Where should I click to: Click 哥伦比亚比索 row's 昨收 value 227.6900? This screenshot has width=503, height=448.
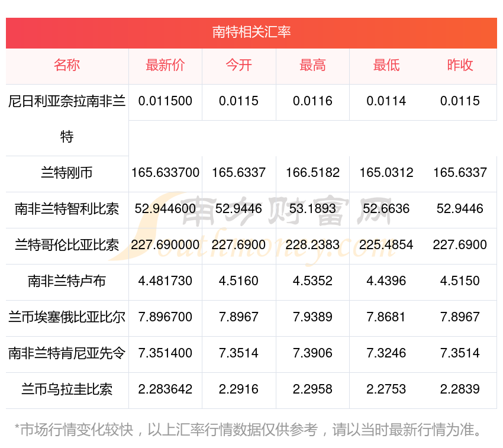click(x=460, y=245)
